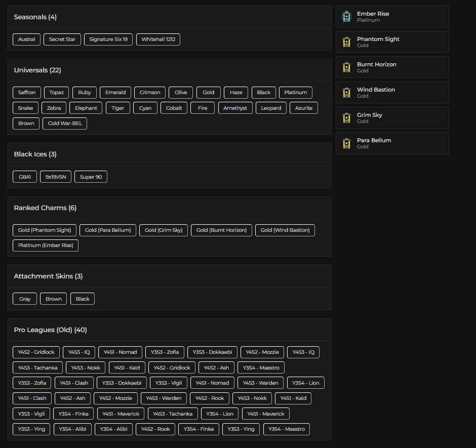Select the Burnt Horizon charm icon

(347, 67)
